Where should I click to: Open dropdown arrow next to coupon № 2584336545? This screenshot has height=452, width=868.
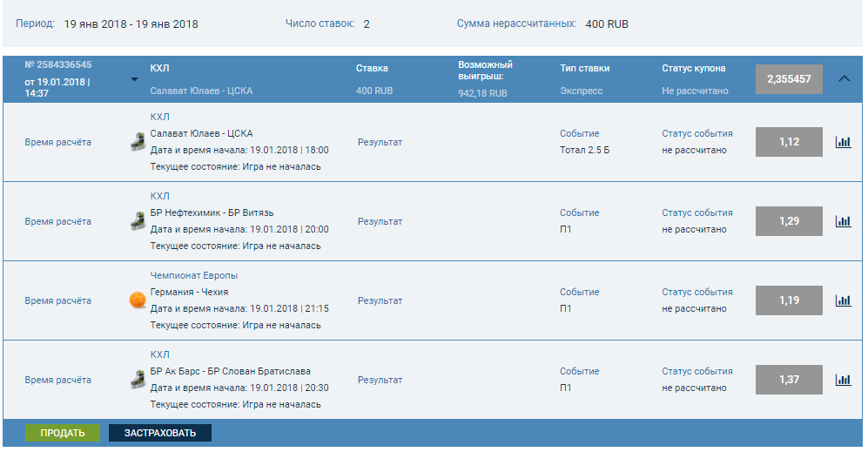tap(134, 79)
